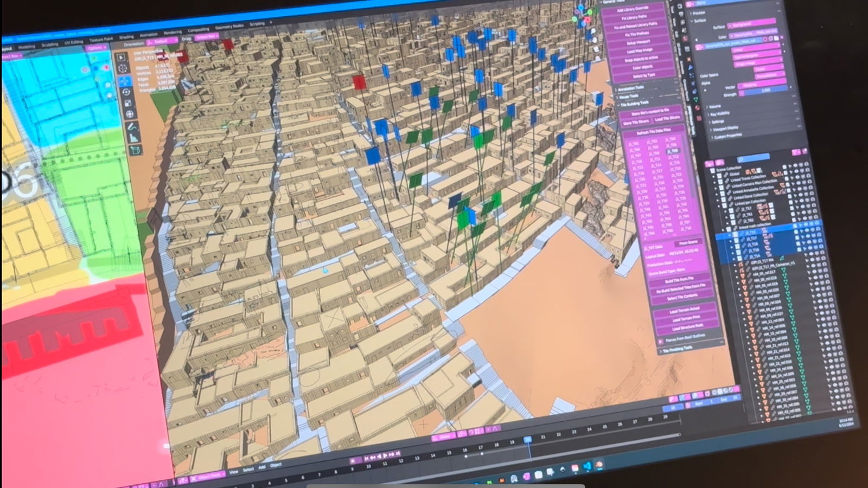Select the Measure ruler tool
This screenshot has width=868, height=488.
tap(134, 138)
